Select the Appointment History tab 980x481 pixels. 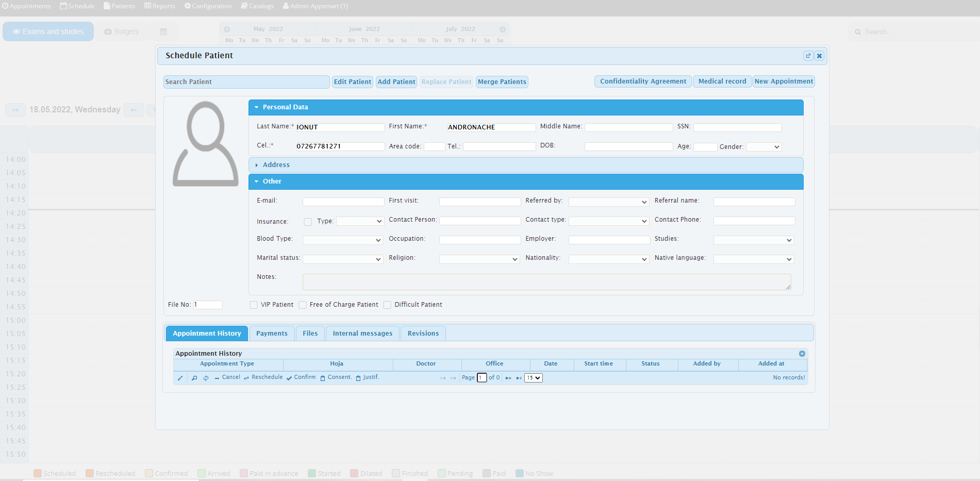207,334
